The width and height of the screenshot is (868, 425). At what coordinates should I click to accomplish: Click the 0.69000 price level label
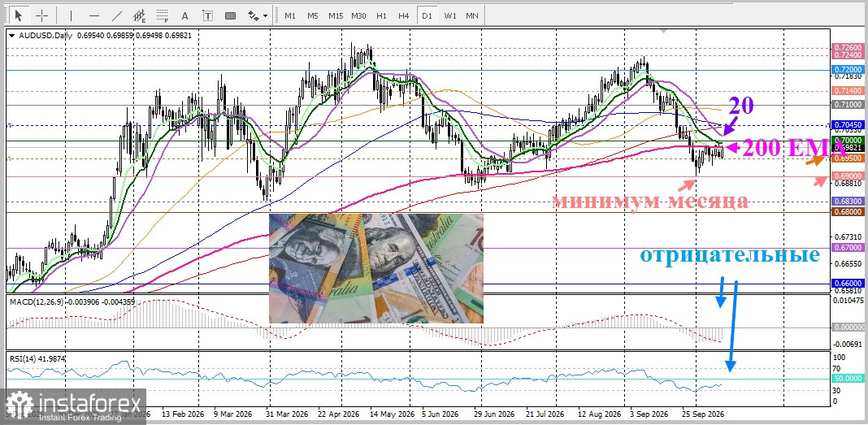pos(846,176)
